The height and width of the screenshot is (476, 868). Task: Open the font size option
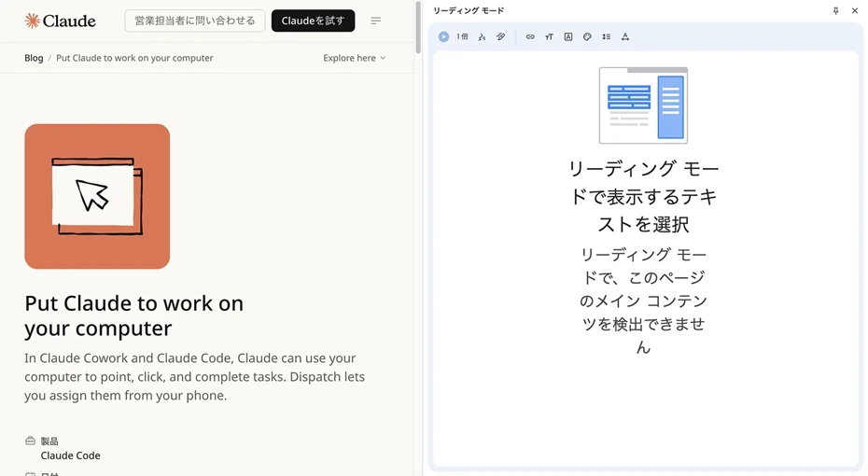(x=549, y=36)
